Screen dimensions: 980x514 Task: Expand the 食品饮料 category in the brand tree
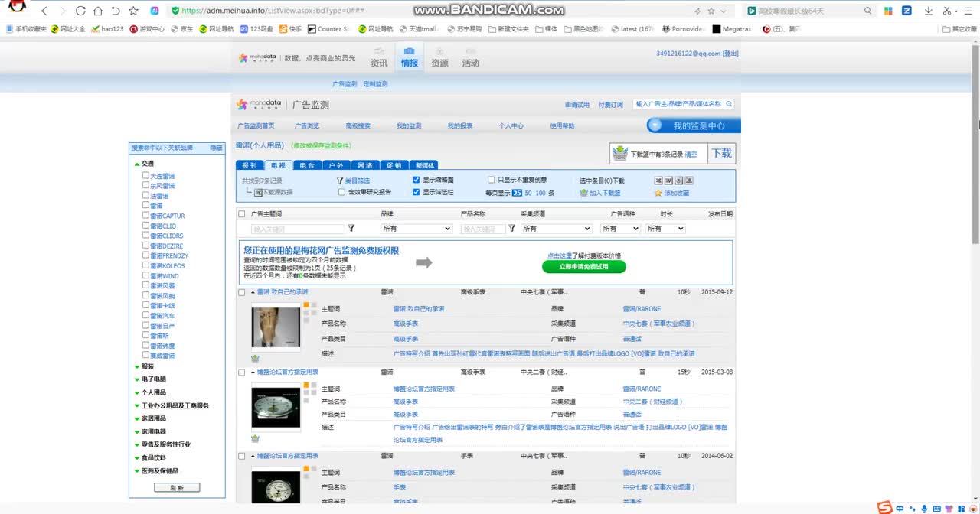pyautogui.click(x=137, y=458)
